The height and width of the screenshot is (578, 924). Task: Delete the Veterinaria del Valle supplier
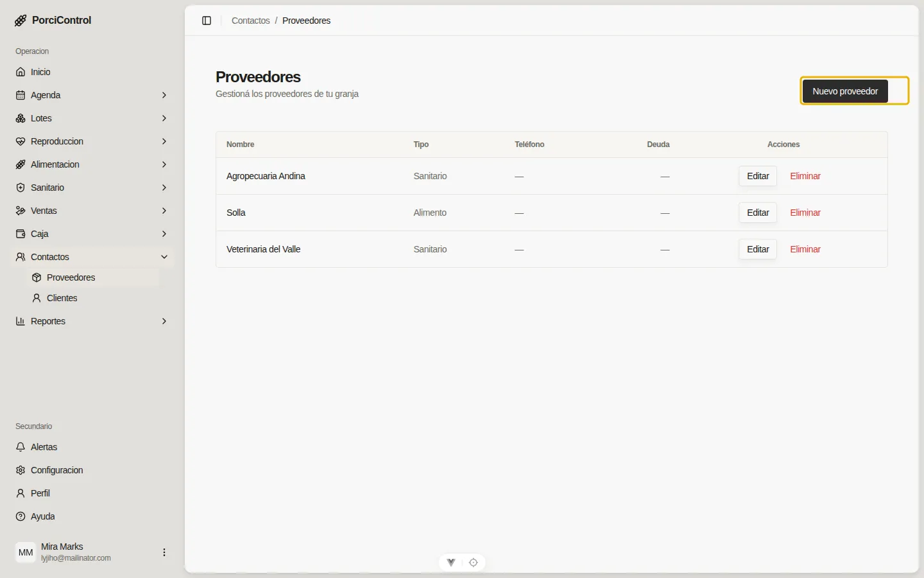pos(805,249)
